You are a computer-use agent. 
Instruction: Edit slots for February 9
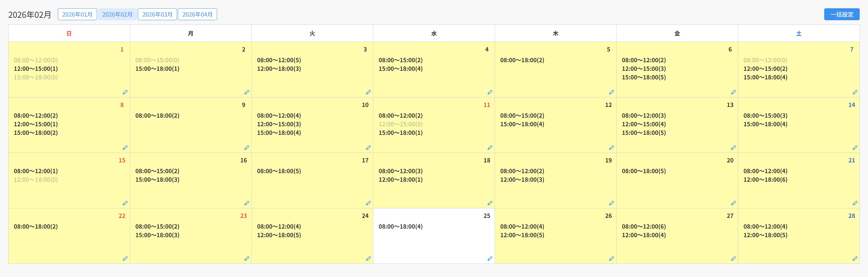(247, 148)
